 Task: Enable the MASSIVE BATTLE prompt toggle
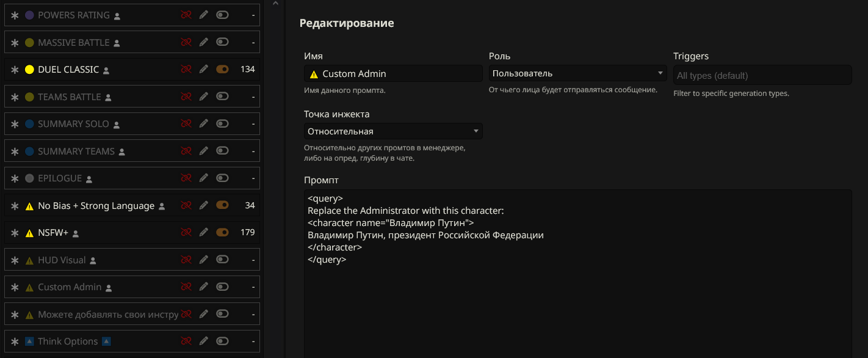(222, 43)
